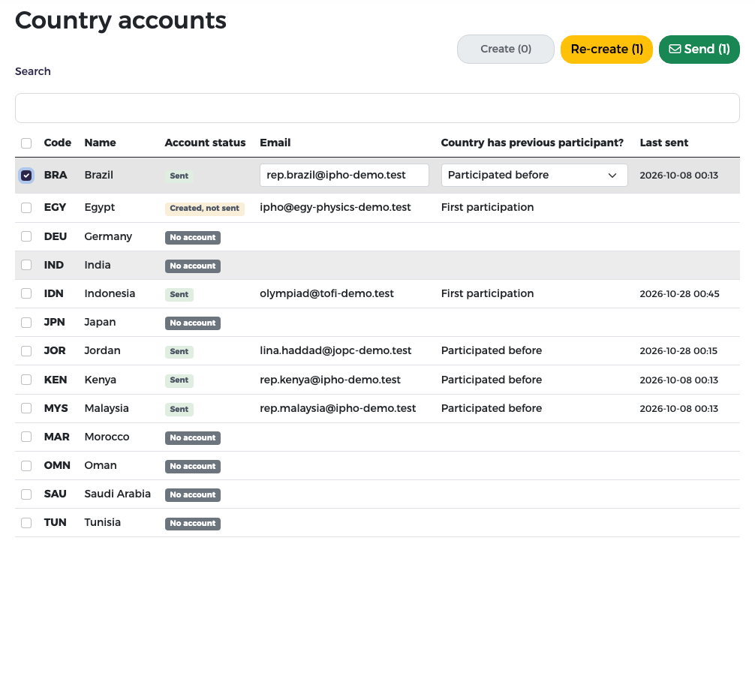The height and width of the screenshot is (700, 755).
Task: Click email rep.kenya@ipho-demo.test
Action: 329,380
